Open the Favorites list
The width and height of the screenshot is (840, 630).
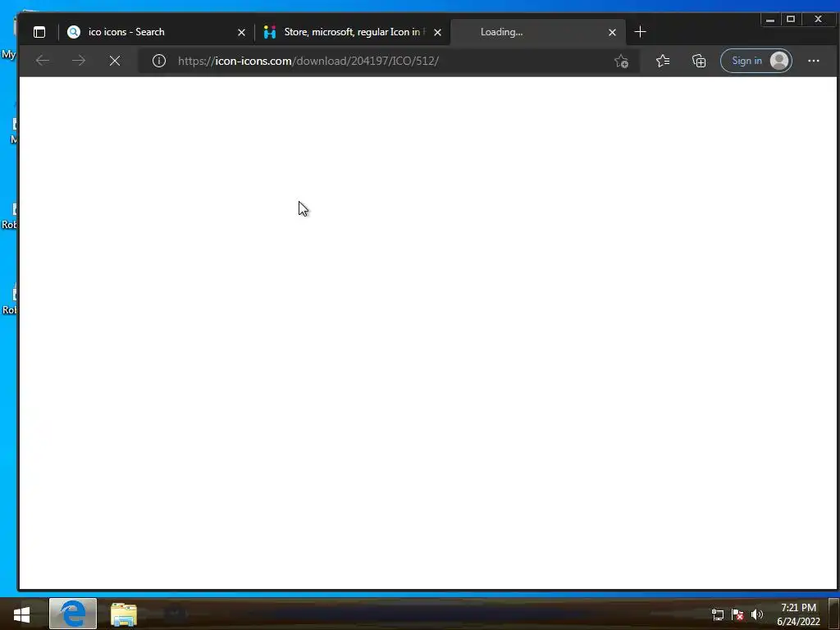point(663,61)
